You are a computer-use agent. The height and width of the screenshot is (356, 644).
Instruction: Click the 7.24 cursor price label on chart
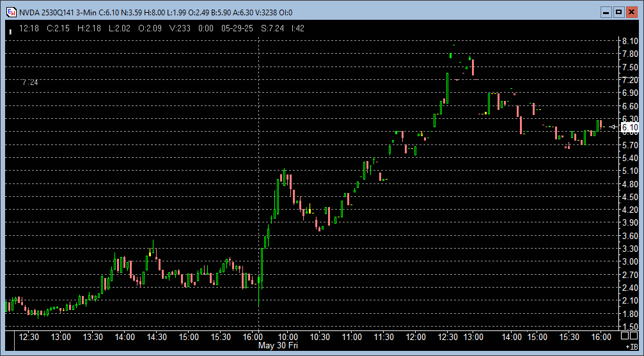pyautogui.click(x=30, y=82)
